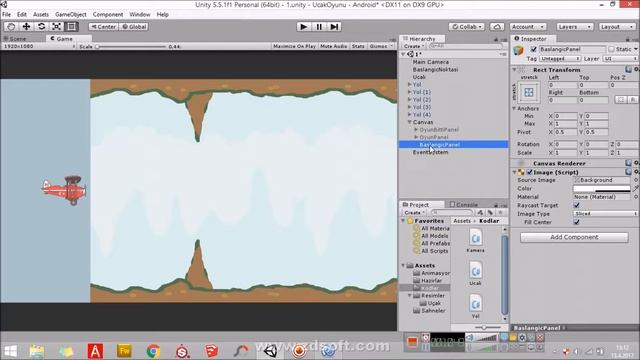Screen dimensions: 640x360
Task: Select the Kamera script asset
Action: [476, 241]
